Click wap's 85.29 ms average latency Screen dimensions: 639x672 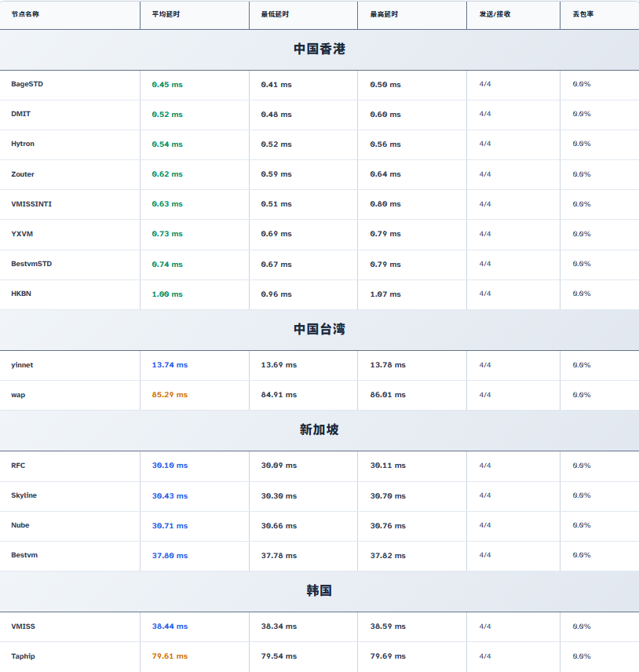[170, 395]
